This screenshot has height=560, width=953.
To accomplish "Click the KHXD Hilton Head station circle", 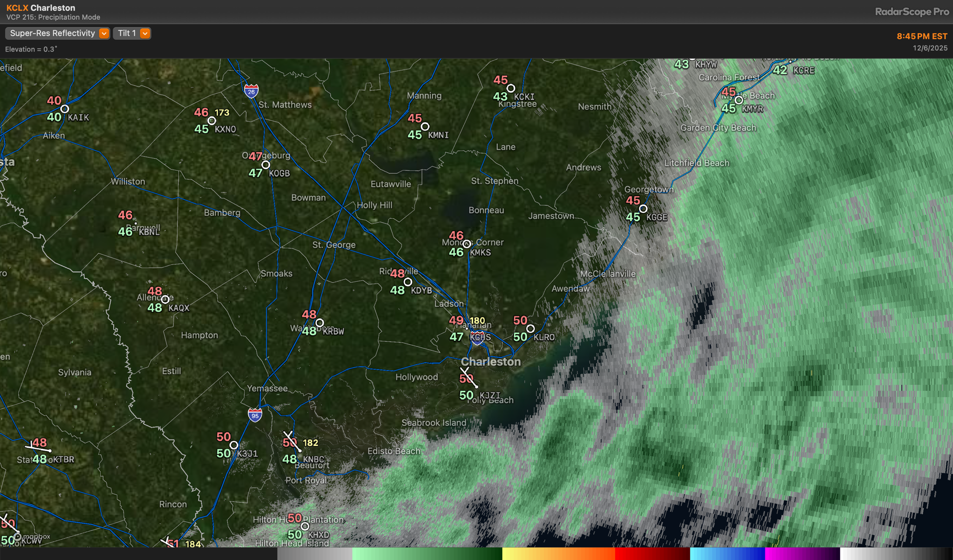I will tap(305, 526).
